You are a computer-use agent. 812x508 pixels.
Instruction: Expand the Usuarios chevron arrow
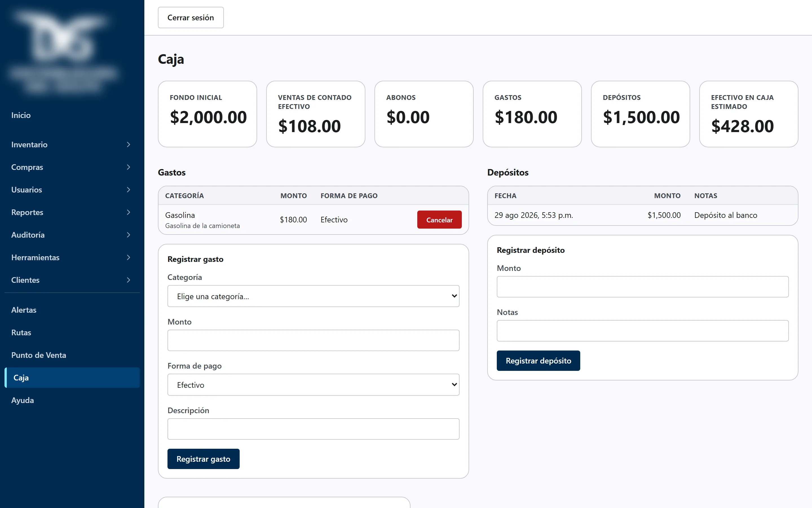tap(128, 189)
